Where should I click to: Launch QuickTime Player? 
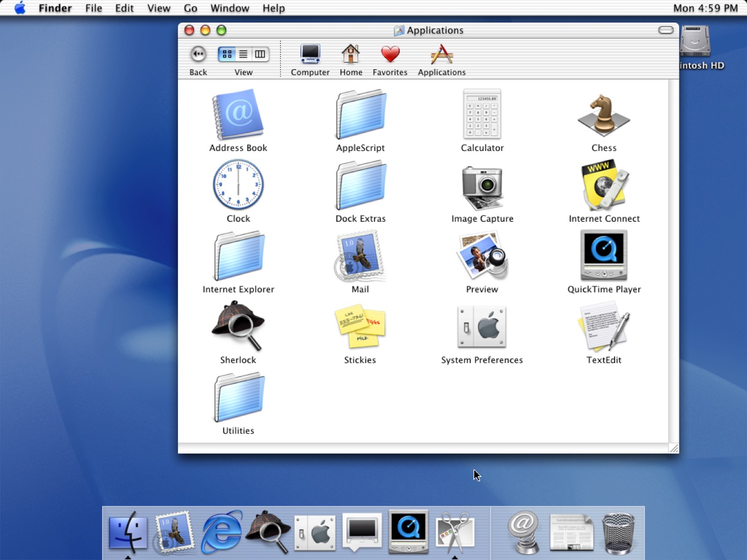tap(603, 255)
